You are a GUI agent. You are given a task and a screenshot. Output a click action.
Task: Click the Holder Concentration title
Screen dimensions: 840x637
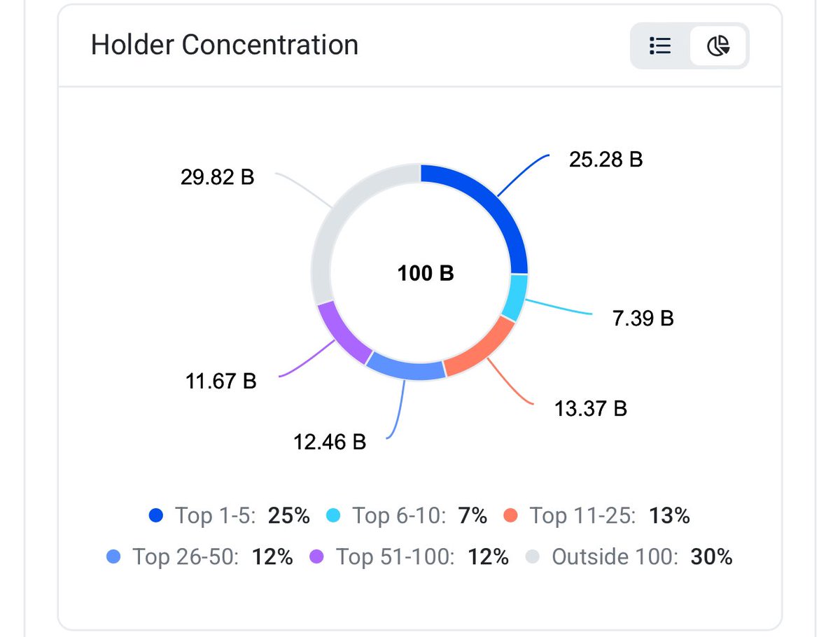click(x=225, y=45)
